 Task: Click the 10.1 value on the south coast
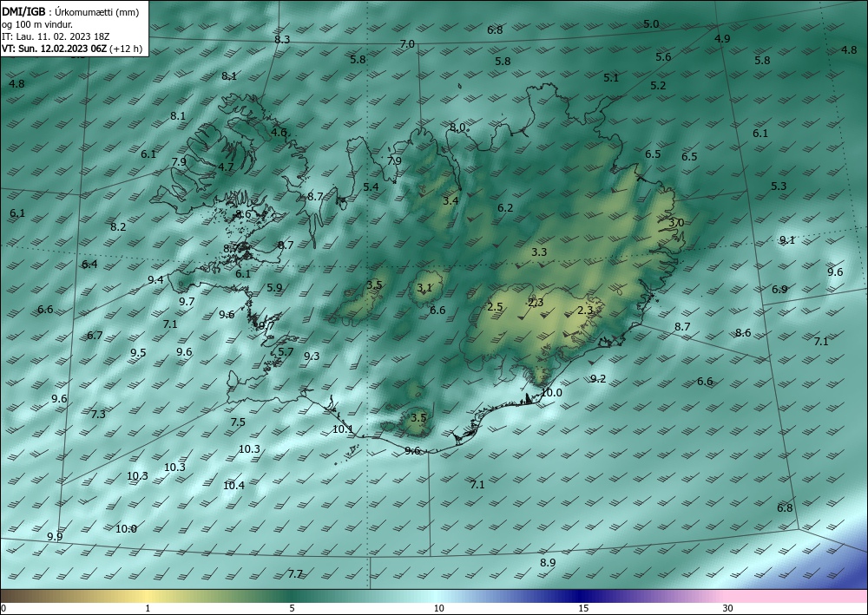[343, 429]
